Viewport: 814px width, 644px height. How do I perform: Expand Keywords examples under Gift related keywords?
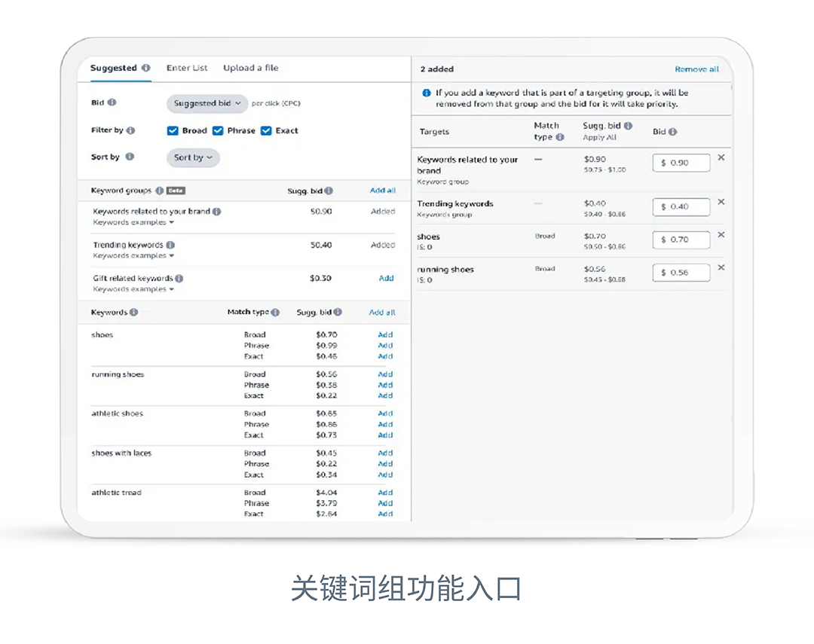133,289
